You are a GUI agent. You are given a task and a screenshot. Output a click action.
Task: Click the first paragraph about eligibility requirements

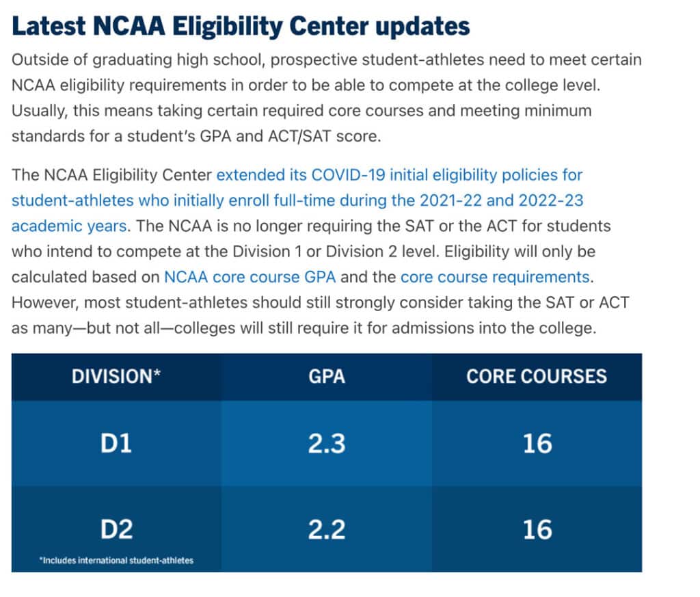tap(326, 98)
